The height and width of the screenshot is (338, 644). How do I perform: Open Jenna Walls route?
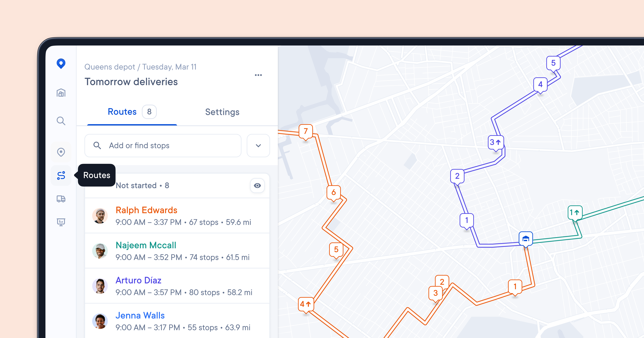coord(177,321)
